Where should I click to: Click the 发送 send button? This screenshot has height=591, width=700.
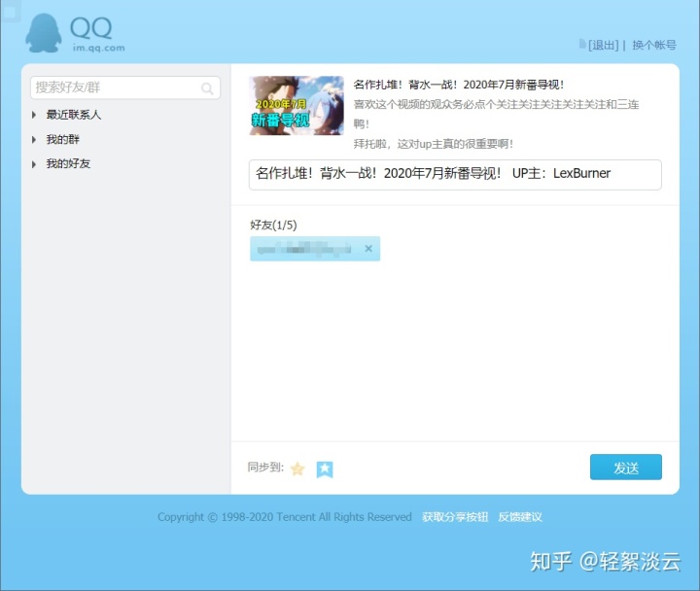(x=626, y=468)
